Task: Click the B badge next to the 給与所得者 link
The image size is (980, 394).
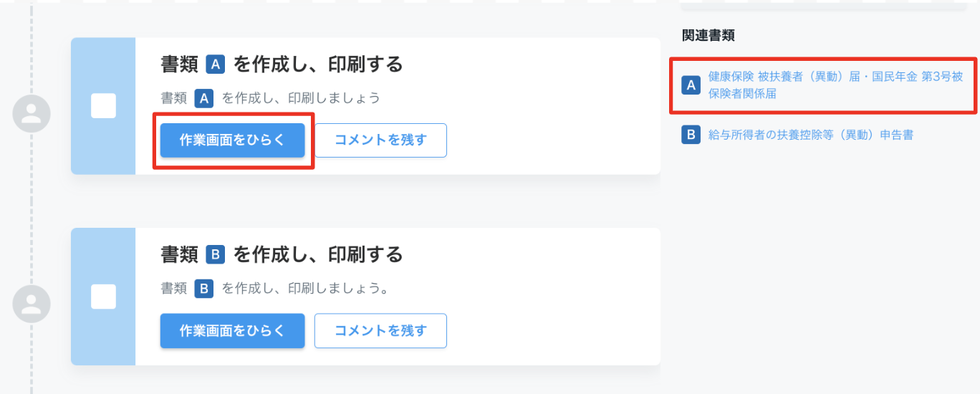Action: 691,135
